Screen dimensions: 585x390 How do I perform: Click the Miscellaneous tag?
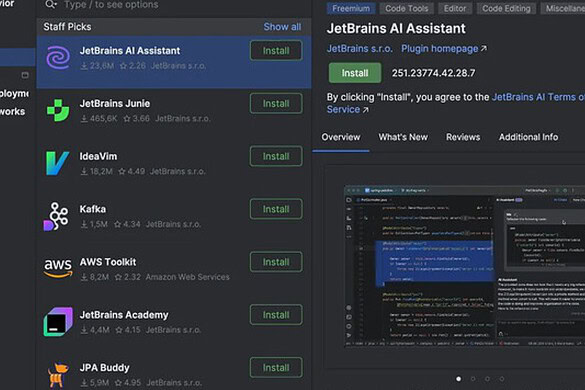pyautogui.click(x=563, y=8)
